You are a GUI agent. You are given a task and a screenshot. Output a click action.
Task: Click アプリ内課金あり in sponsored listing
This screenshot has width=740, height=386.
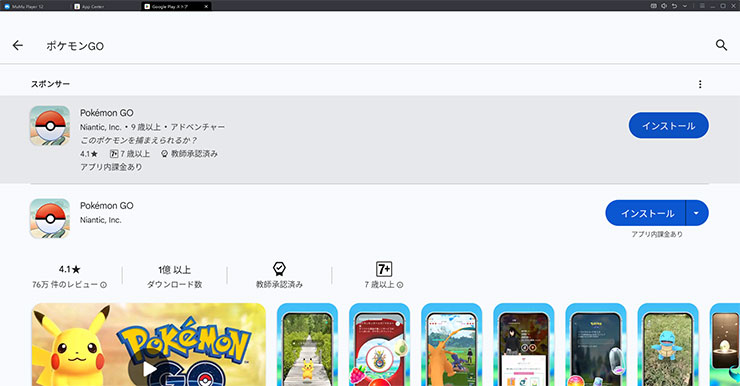pyautogui.click(x=111, y=167)
